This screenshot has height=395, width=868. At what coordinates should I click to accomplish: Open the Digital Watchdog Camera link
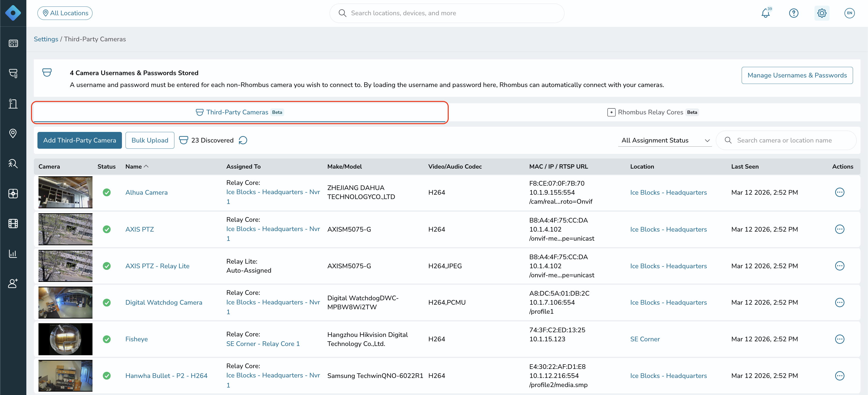[x=164, y=302]
